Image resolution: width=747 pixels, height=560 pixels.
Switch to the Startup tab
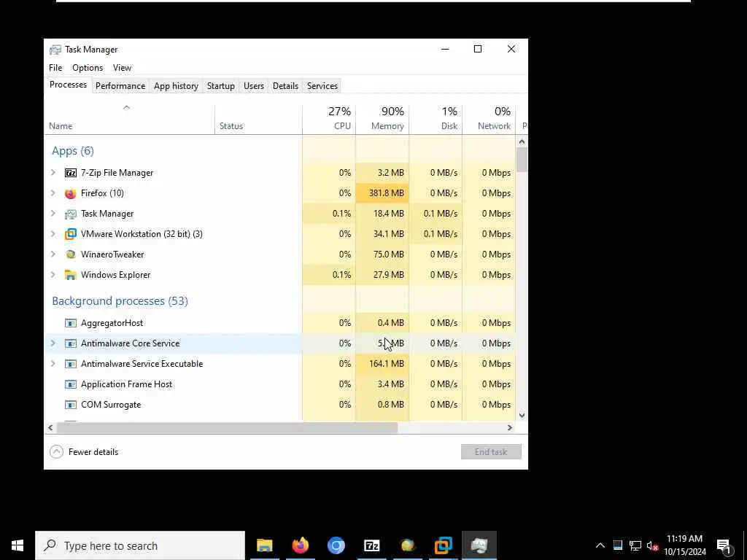(220, 86)
